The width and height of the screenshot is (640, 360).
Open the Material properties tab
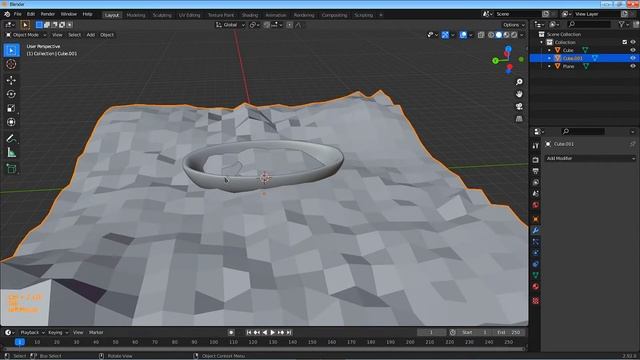point(536,287)
